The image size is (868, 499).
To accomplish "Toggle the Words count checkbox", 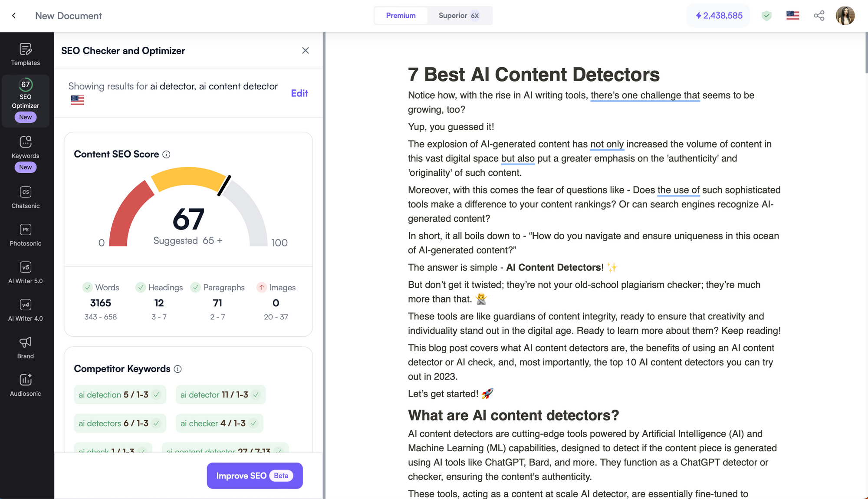I will coord(87,287).
